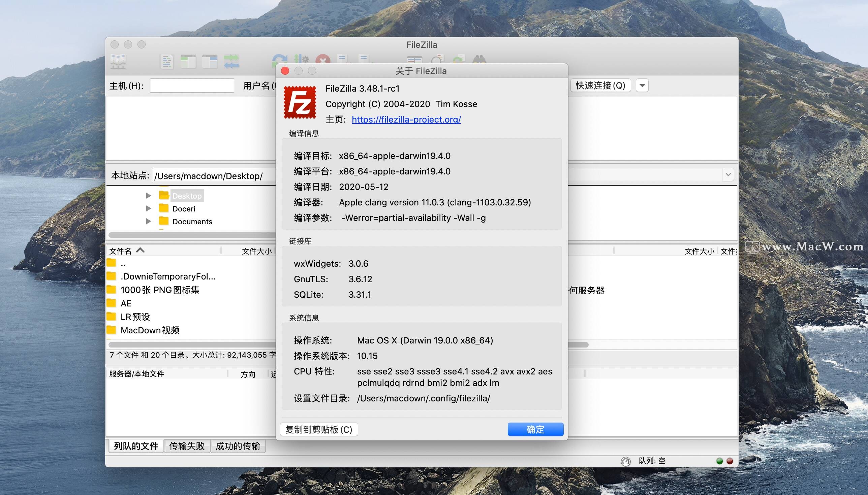Click the binoculars file search icon

tap(479, 60)
